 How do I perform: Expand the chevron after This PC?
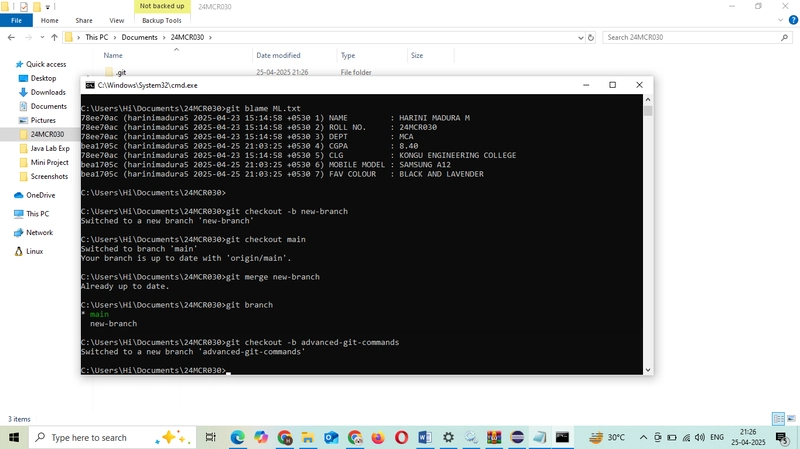coord(115,37)
